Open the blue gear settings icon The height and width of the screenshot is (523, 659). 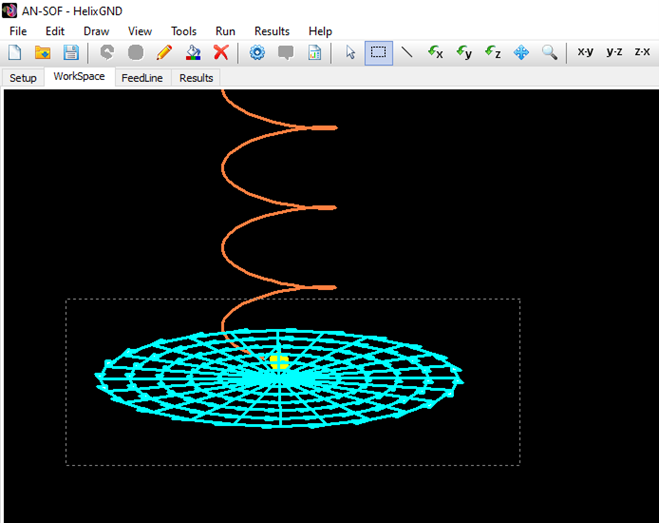tap(257, 53)
